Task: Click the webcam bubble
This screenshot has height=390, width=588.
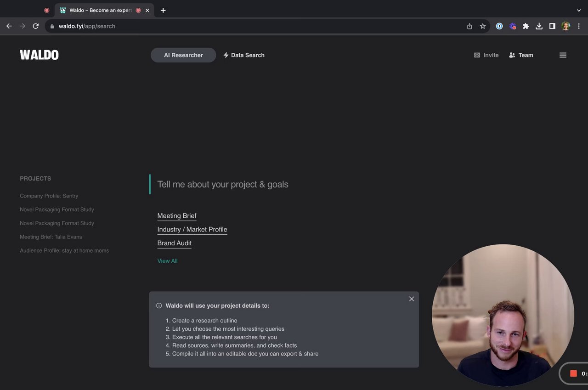Action: pos(503,315)
